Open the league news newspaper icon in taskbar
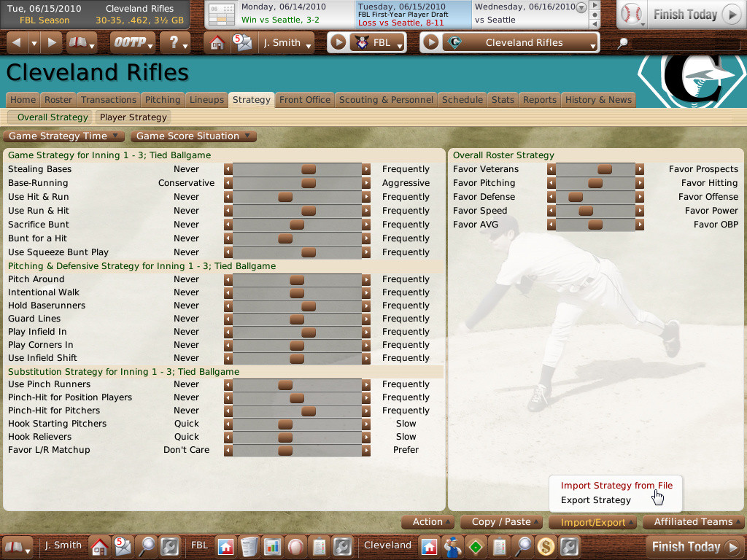747x560 pixels. pyautogui.click(x=248, y=545)
